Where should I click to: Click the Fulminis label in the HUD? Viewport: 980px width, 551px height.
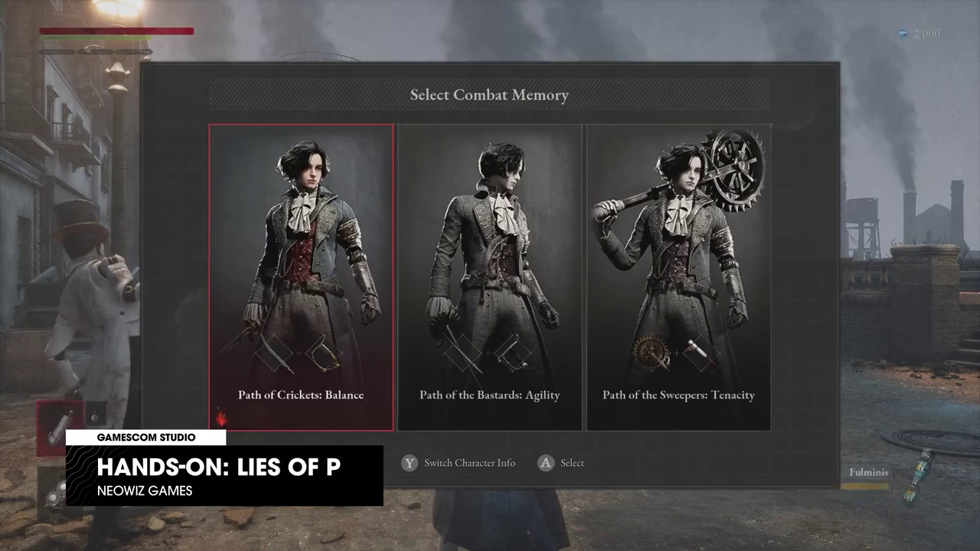tap(868, 472)
